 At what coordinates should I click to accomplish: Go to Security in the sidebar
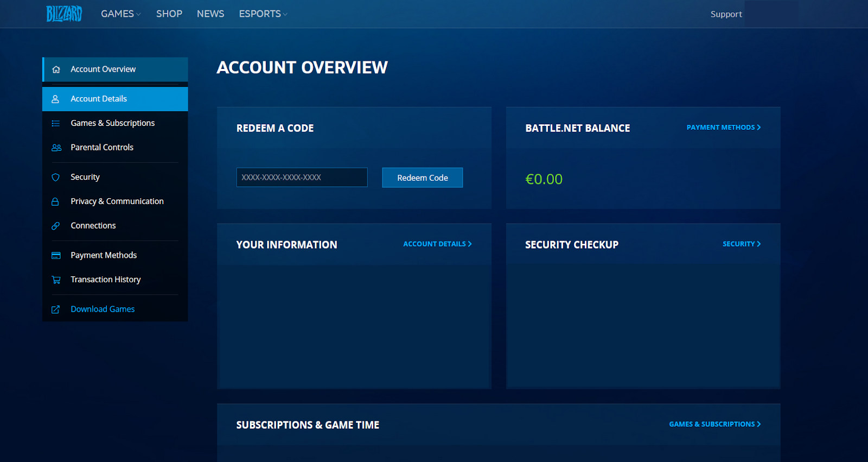tap(115, 177)
